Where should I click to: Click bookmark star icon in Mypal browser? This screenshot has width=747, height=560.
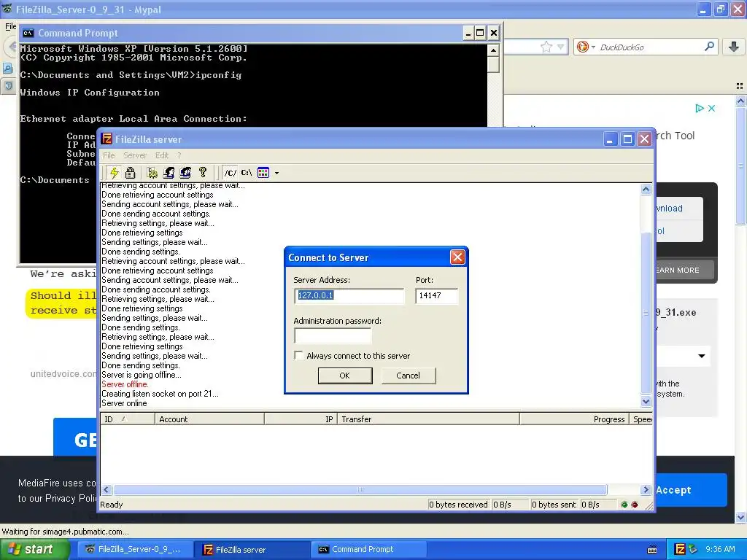coord(546,47)
